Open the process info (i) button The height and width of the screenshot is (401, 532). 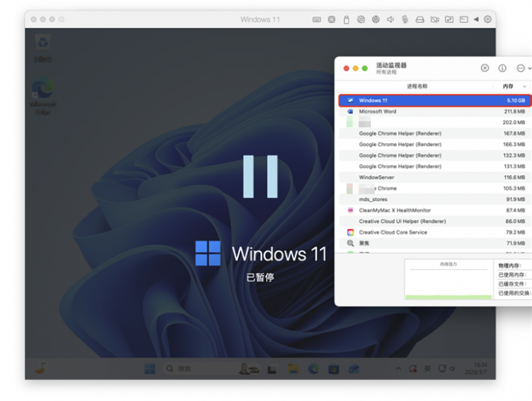point(502,69)
